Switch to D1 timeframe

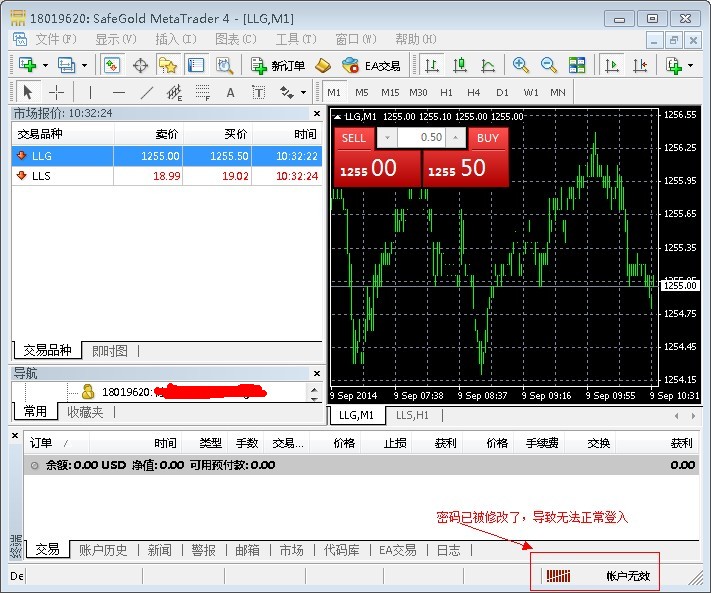[x=502, y=92]
